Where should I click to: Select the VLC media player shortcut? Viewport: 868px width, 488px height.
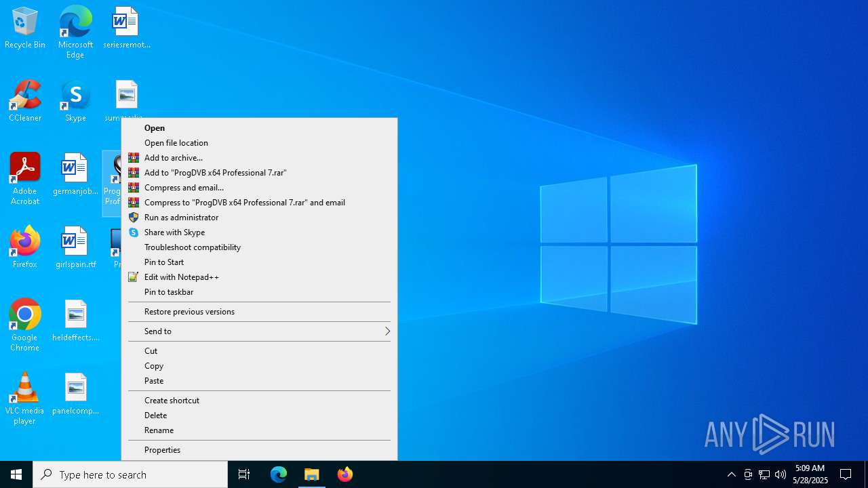click(x=25, y=399)
